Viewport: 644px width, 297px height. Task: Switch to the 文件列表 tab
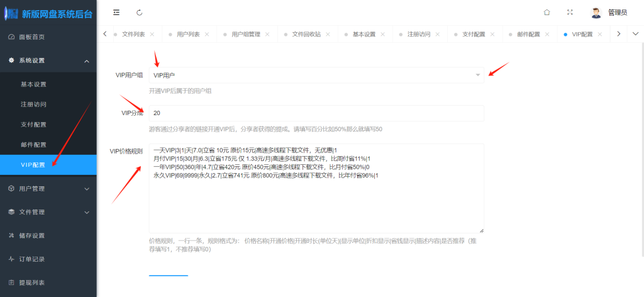tap(133, 34)
